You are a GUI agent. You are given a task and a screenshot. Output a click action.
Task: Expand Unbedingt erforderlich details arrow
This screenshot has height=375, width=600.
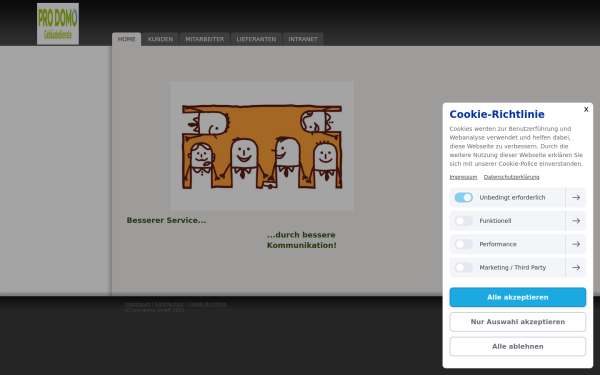(x=576, y=197)
